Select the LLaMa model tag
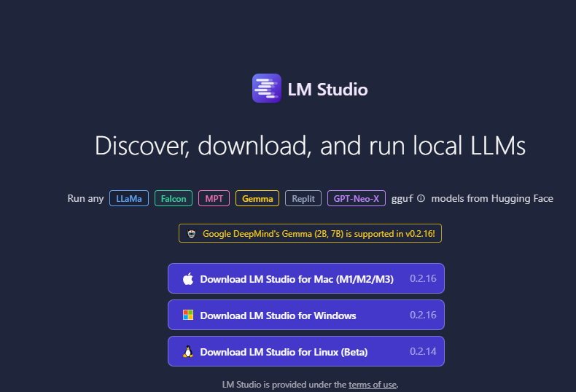Image resolution: width=576 pixels, height=392 pixels. pos(129,198)
